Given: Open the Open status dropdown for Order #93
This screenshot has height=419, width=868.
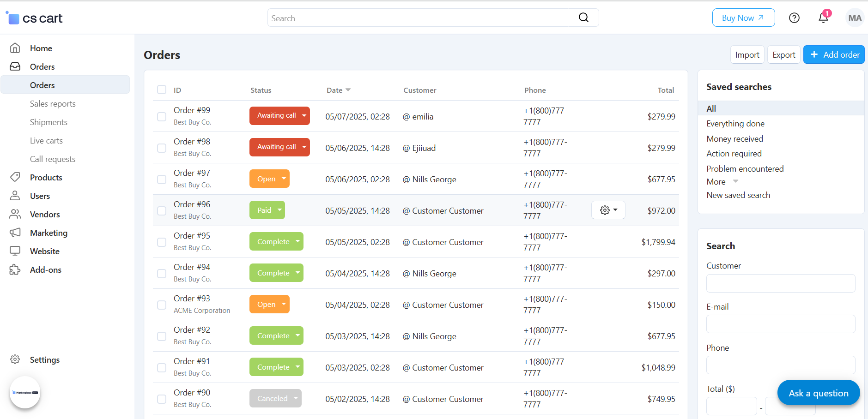Looking at the screenshot, I should click(x=269, y=304).
